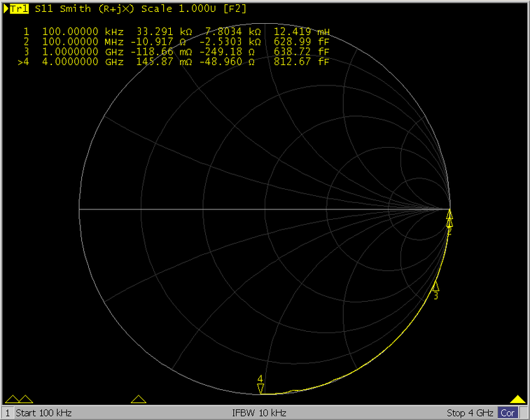Click the Start 100 kHz value
530x420 pixels.
click(43, 413)
